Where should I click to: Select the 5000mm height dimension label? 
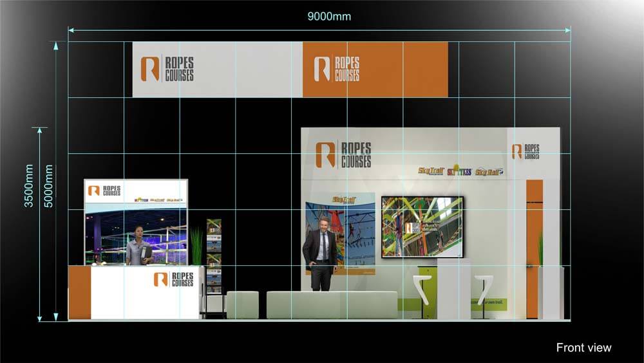point(48,185)
